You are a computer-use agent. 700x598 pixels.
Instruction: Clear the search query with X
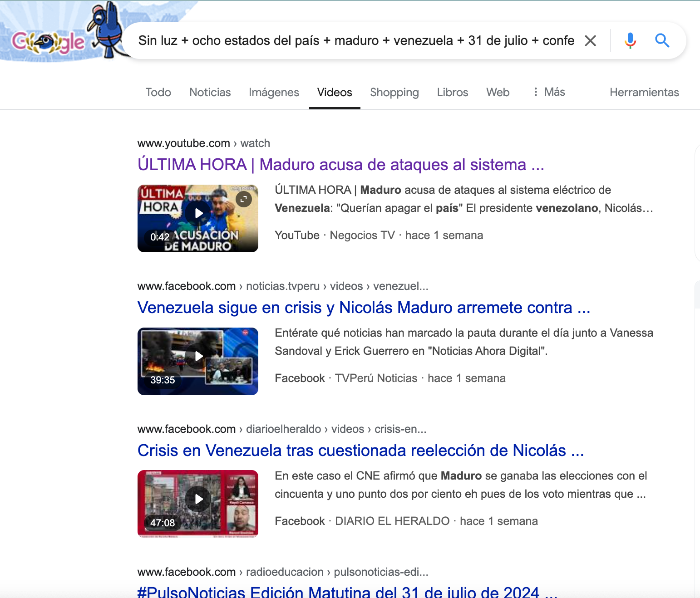[590, 41]
